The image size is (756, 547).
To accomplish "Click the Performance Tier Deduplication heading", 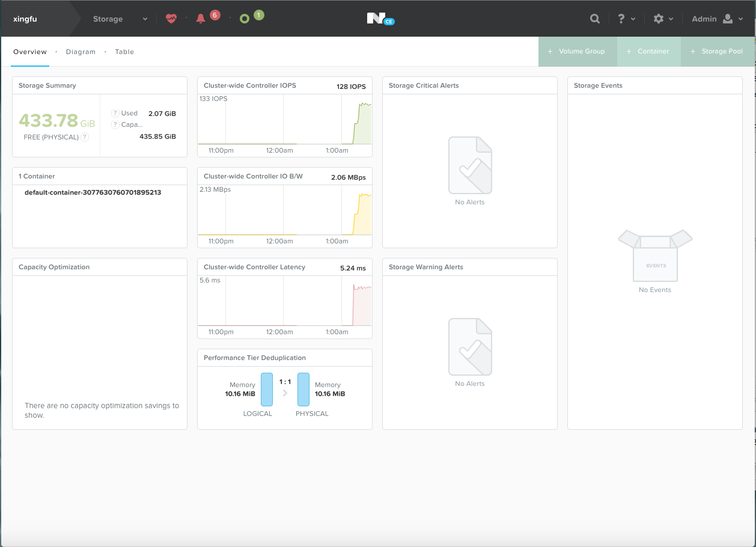I will [x=254, y=358].
